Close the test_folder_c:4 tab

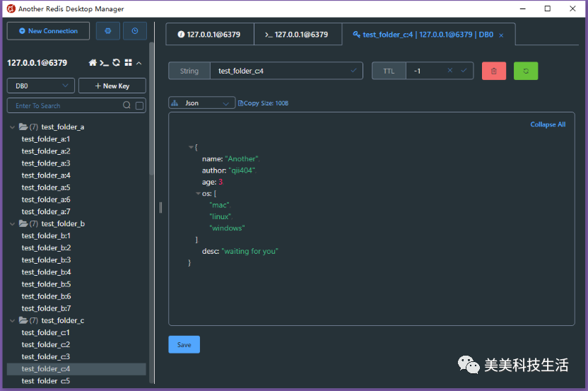(501, 35)
